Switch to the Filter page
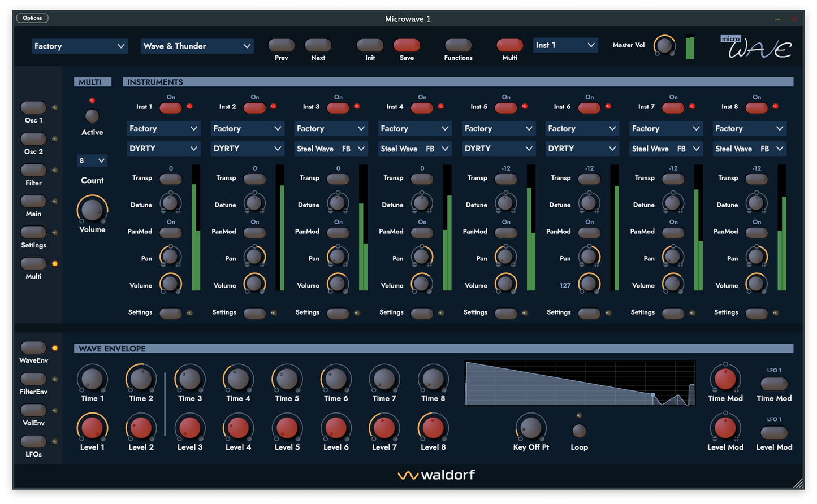The height and width of the screenshot is (504, 817). (x=33, y=170)
